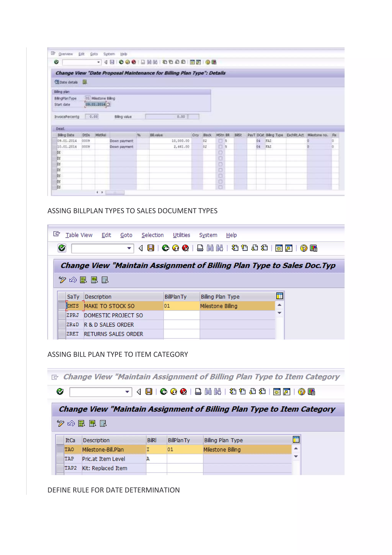Viewport: 392px width, 555px height.
Task: Open command field dropdown in Date Proposal toolbar
Action: (98, 62)
